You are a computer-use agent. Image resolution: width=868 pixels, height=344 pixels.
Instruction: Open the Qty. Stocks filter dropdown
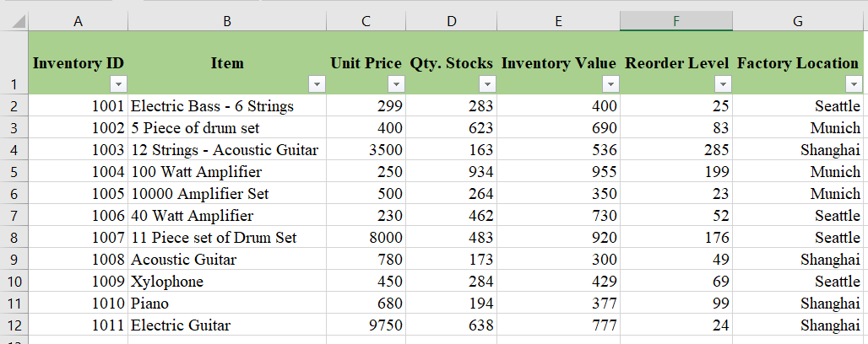(x=486, y=84)
